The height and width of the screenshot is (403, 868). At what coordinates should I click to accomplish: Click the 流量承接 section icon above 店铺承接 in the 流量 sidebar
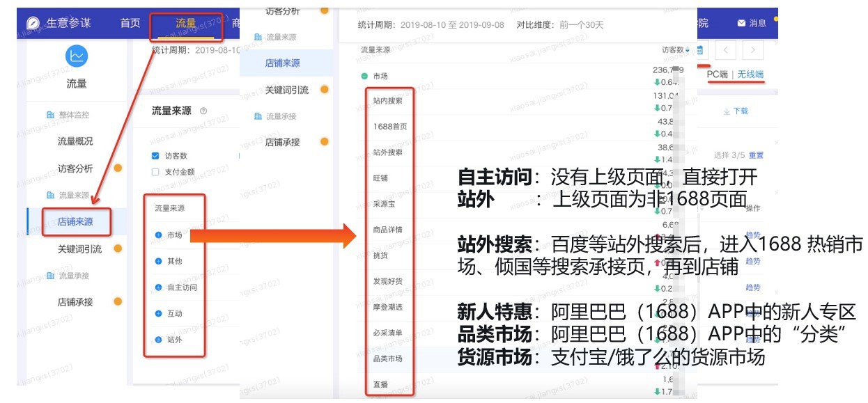click(x=50, y=276)
